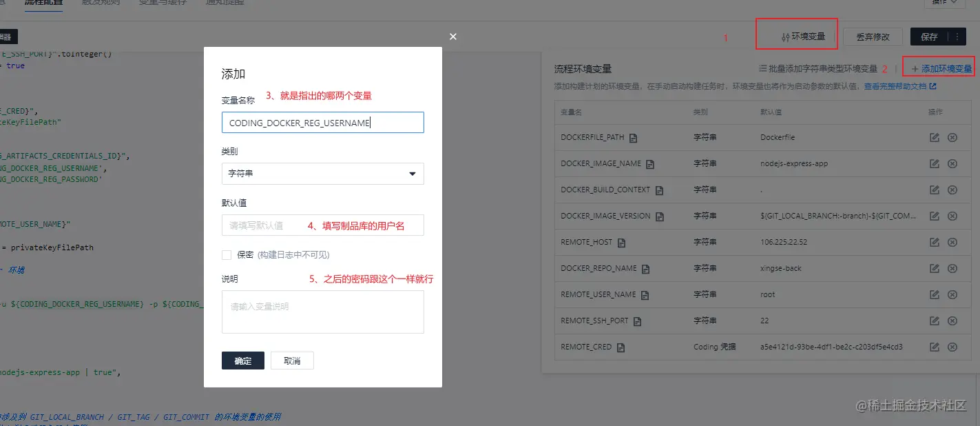Delete the REMOTE_SSH_PORT variable

(952, 321)
